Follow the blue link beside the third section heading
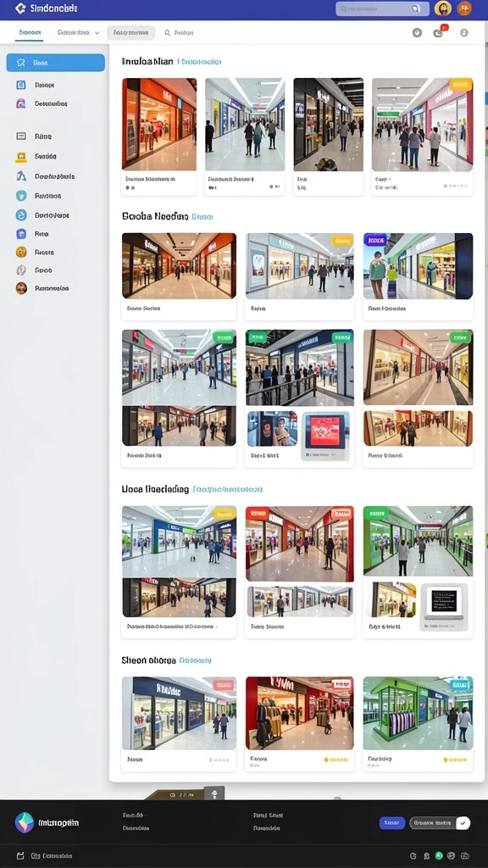Image resolution: width=488 pixels, height=868 pixels. tap(228, 489)
